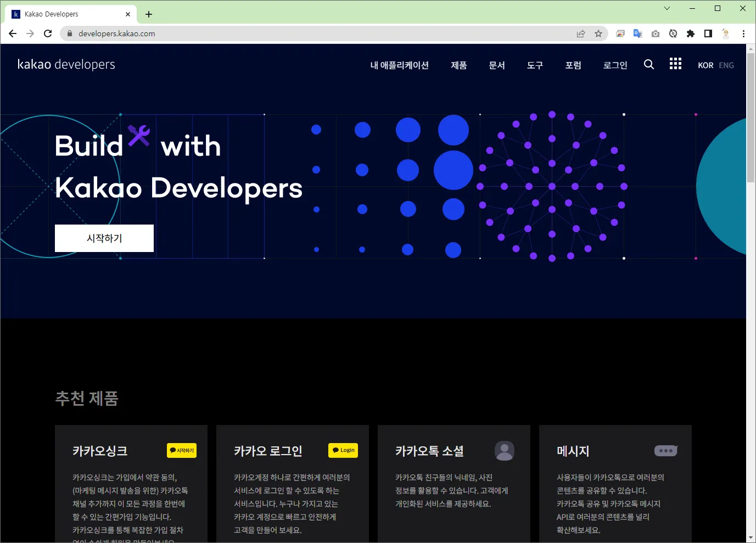Switch site language to ENG
The width and height of the screenshot is (756, 543).
pos(726,65)
